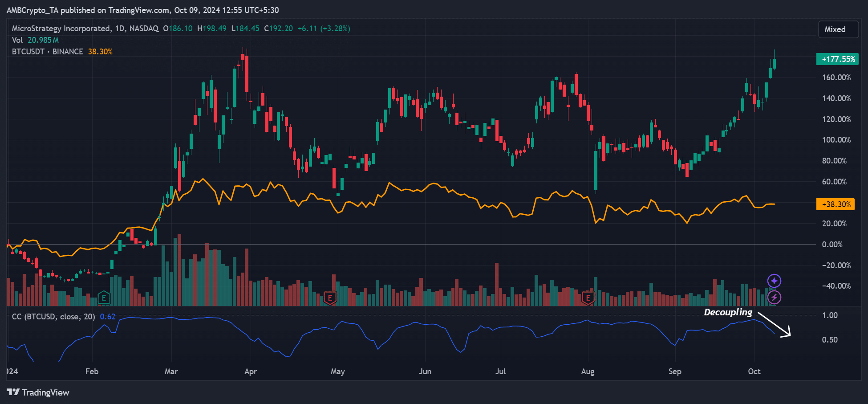The width and height of the screenshot is (868, 404).
Task: Click the Feb label on the time axis
Action: [92, 371]
